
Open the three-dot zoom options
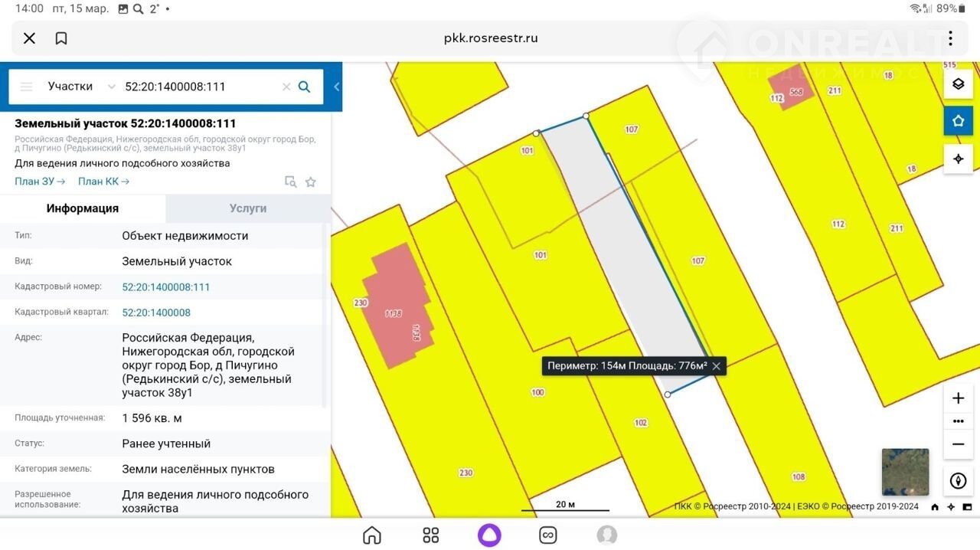pos(958,421)
